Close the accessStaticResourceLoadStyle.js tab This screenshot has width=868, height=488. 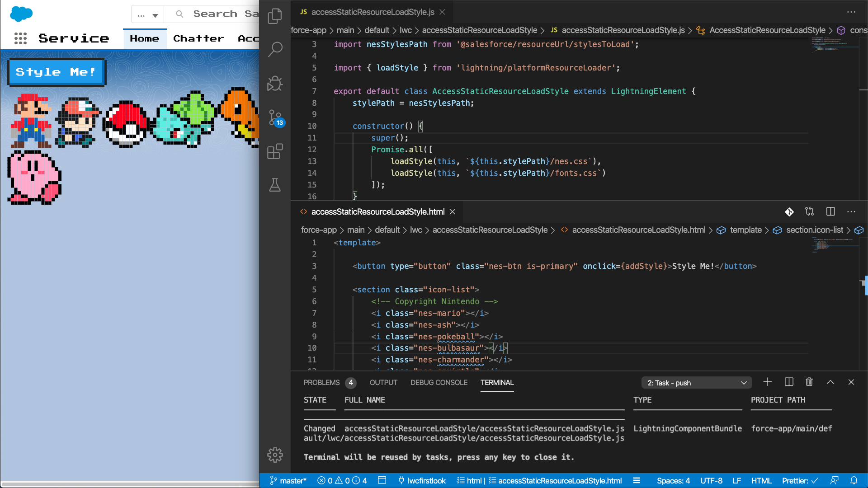coord(443,12)
